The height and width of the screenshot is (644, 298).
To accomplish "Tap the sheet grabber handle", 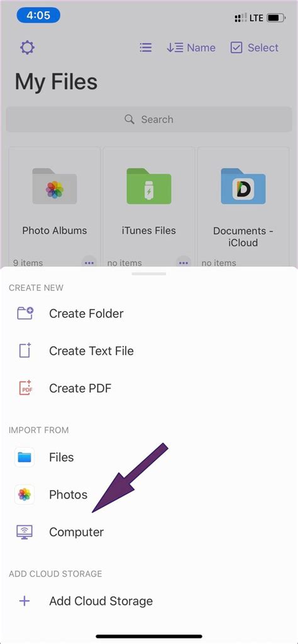I will coord(149,273).
